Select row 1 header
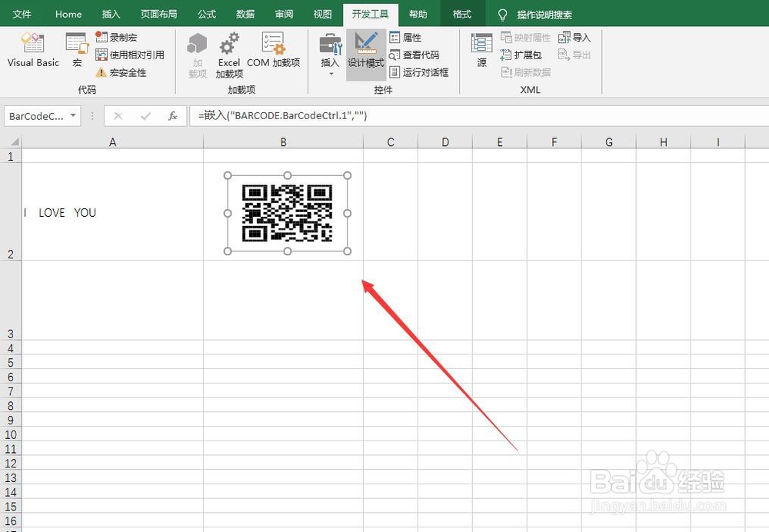This screenshot has width=769, height=532. (x=11, y=156)
